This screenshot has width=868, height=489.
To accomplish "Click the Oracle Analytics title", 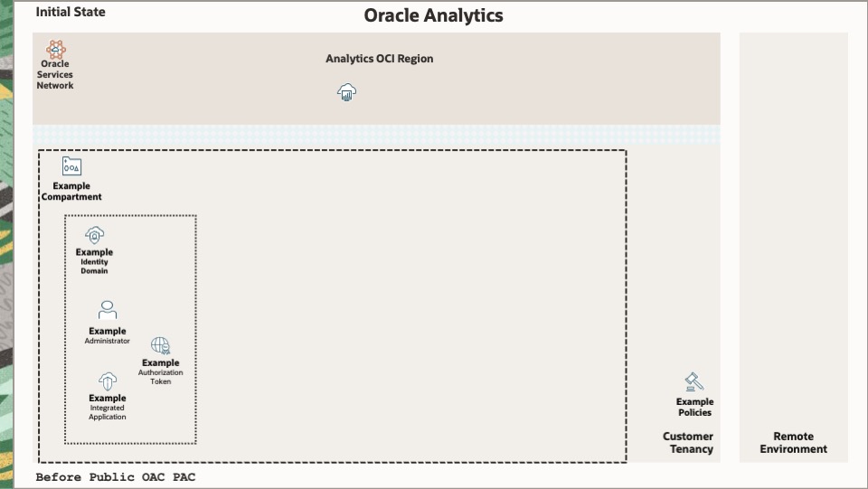I will tap(433, 15).
